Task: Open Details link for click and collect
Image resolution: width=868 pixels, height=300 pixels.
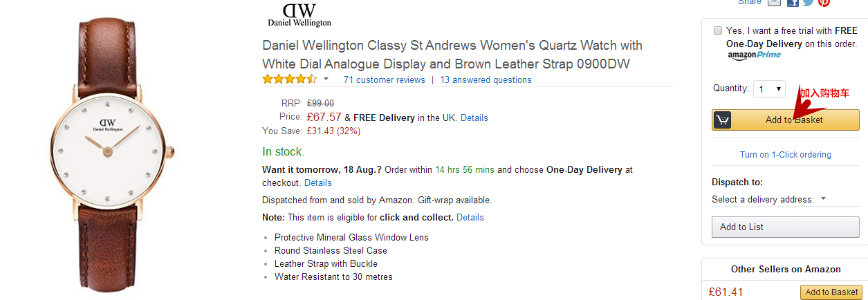Action: 470,218
